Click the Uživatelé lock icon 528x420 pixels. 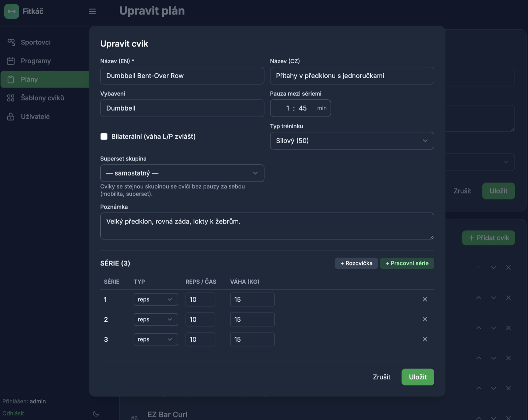coord(11,116)
